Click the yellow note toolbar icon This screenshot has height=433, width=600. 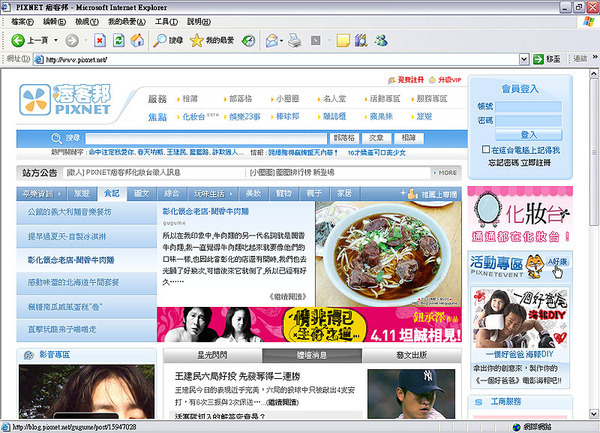pos(343,40)
